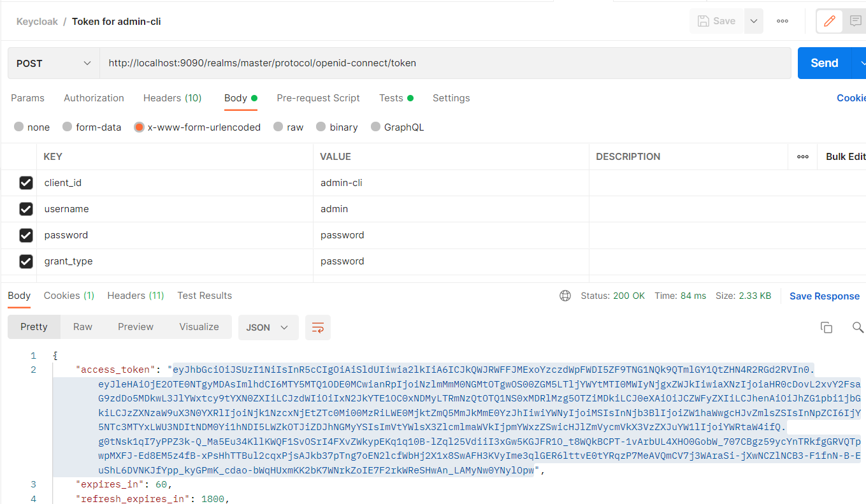Viewport: 866px width, 504px height.
Task: Click the username key cell
Action: tap(175, 209)
